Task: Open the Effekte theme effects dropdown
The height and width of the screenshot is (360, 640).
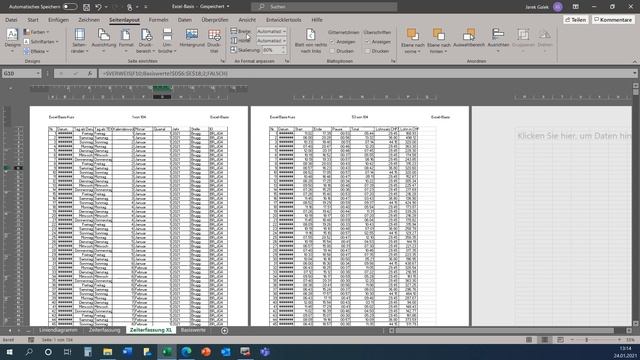Action: tap(36, 51)
